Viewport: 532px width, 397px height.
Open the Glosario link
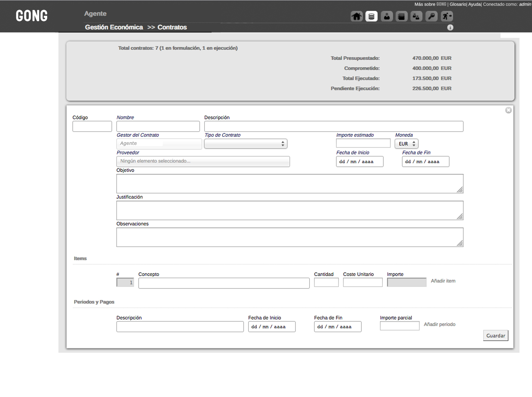458,4
